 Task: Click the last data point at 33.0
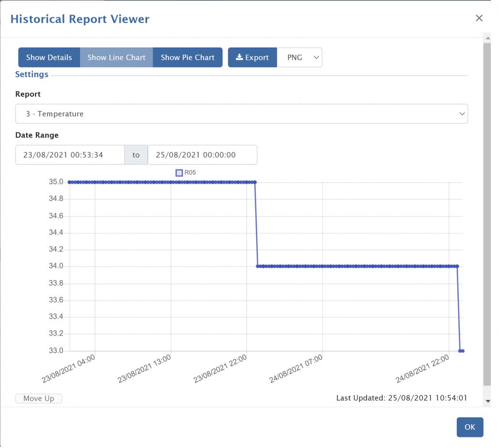[463, 351]
